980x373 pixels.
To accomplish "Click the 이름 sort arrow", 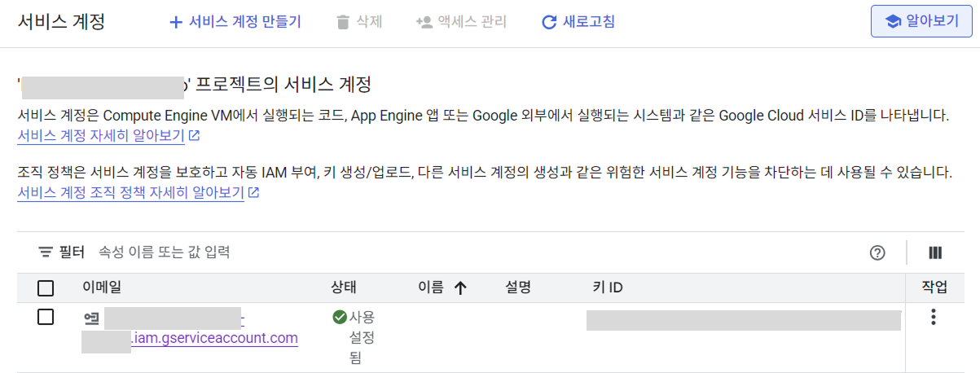I will click(460, 287).
